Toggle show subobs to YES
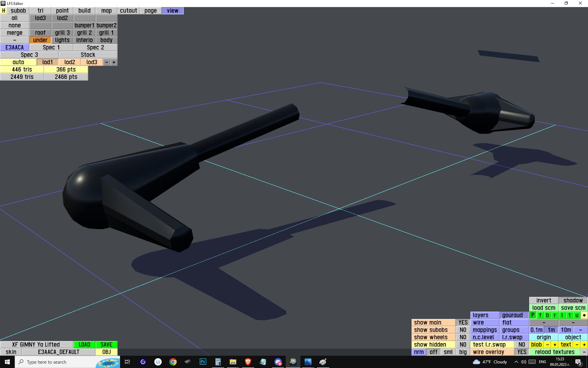Screen dimensions: 588x368 463,330
